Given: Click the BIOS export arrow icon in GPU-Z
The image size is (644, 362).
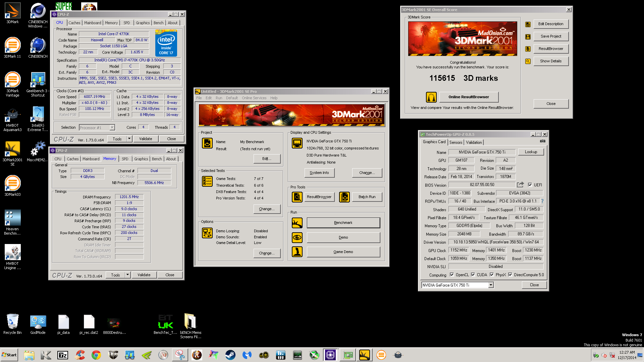Looking at the screenshot, I should click(520, 185).
